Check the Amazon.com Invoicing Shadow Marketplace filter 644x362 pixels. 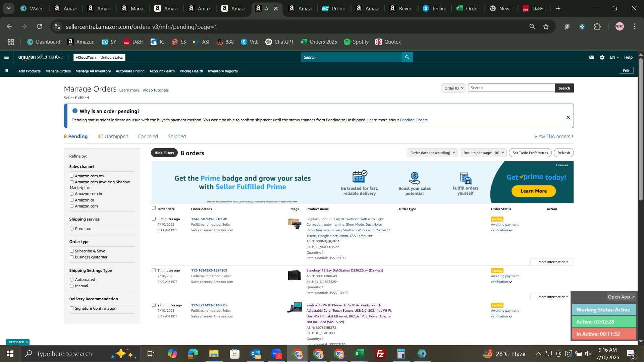[x=71, y=182]
